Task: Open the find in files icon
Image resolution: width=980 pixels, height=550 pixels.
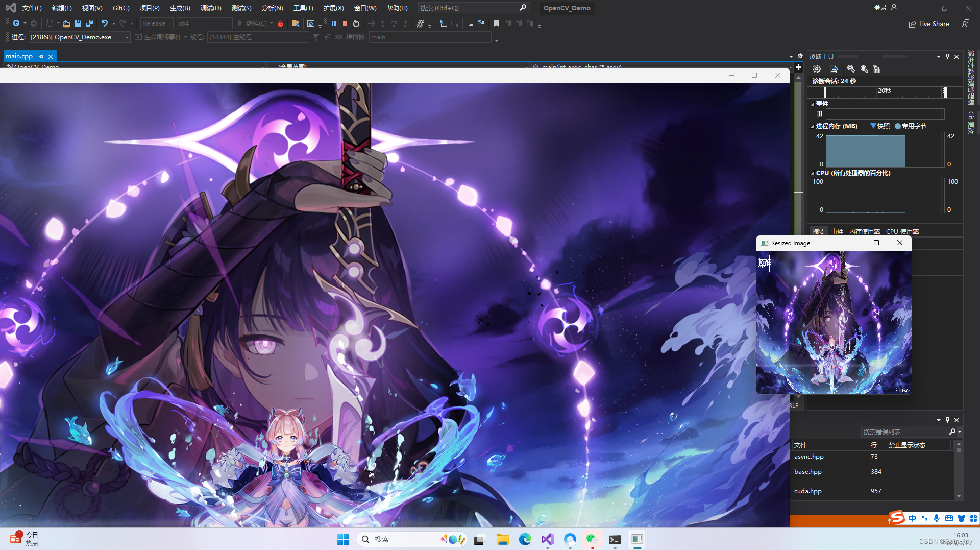Action: pos(296,23)
